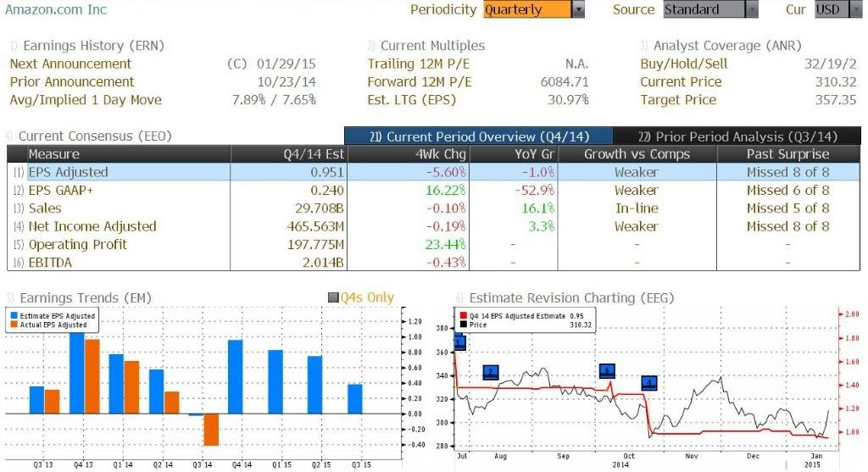The height and width of the screenshot is (472, 868).
Task: Click event marker 4 on revision chart
Action: tap(649, 382)
